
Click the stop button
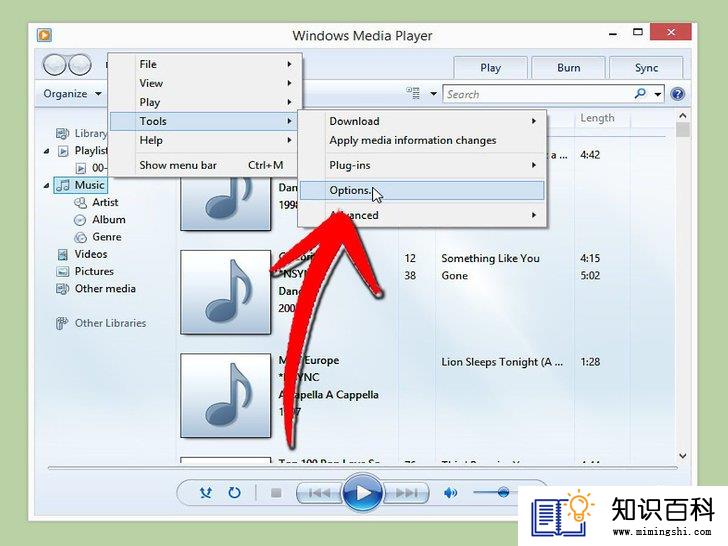coord(276,493)
